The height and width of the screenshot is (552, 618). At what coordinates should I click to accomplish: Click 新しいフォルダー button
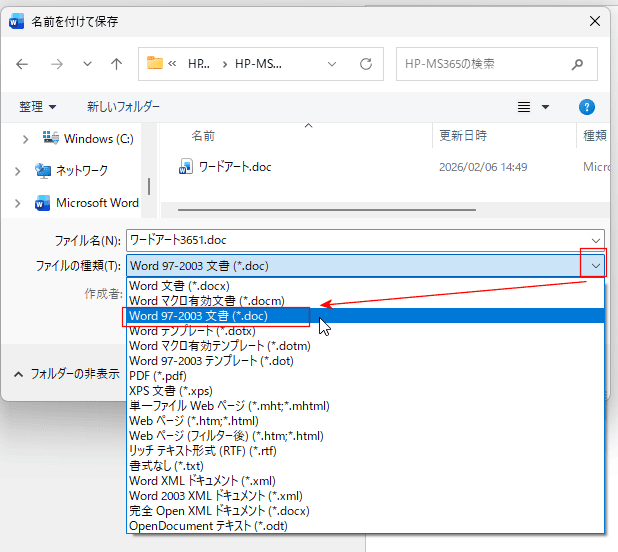coord(123,107)
